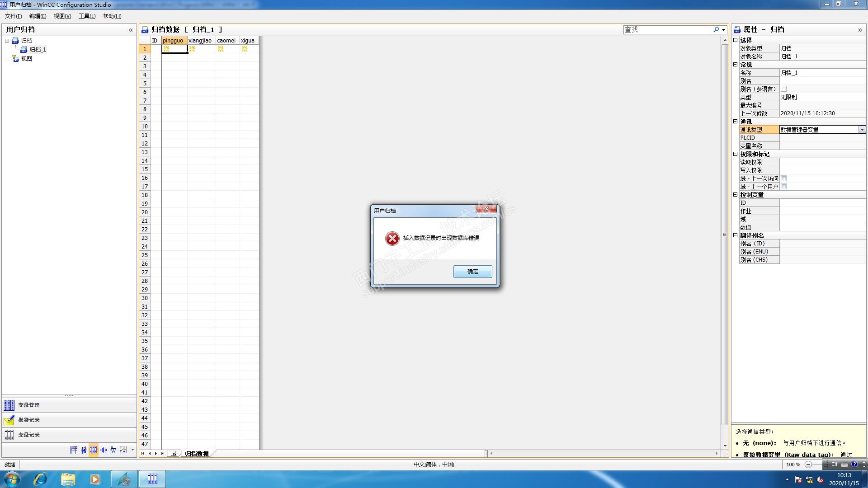Open the Horn speaker editor icon
Image resolution: width=868 pixels, height=488 pixels.
point(104,450)
